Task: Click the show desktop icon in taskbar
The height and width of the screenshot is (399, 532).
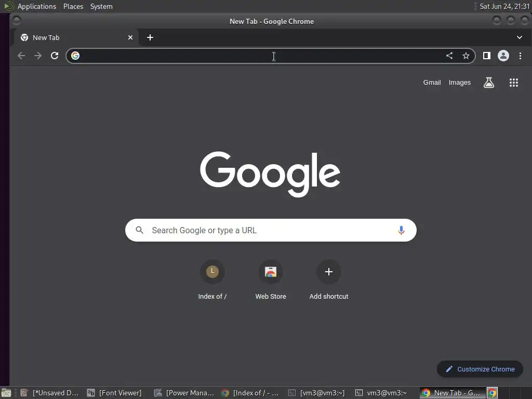Action: (6, 393)
